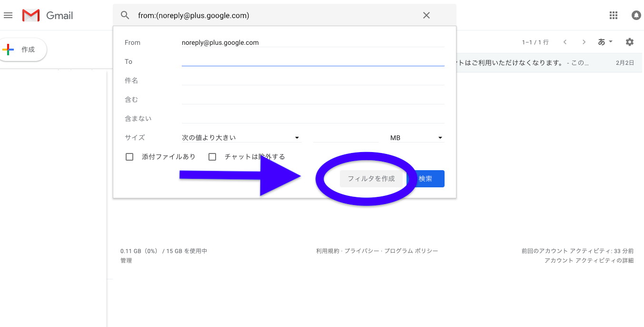
Task: Open the MB unit dropdown
Action: pyautogui.click(x=416, y=138)
